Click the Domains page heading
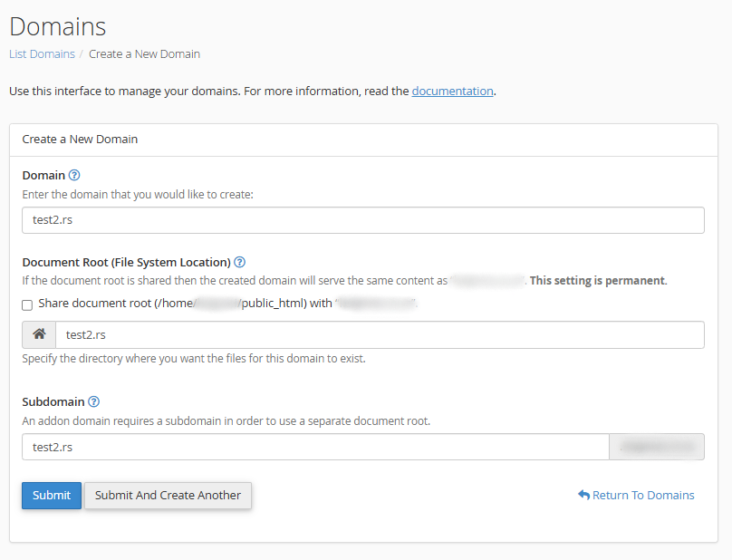732x560 pixels. [x=58, y=26]
